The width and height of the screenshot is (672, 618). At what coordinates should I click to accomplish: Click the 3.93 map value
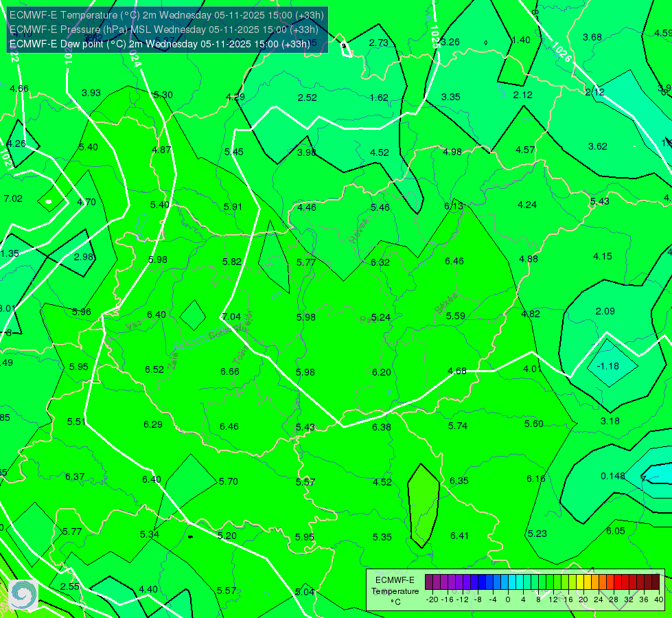click(x=91, y=93)
